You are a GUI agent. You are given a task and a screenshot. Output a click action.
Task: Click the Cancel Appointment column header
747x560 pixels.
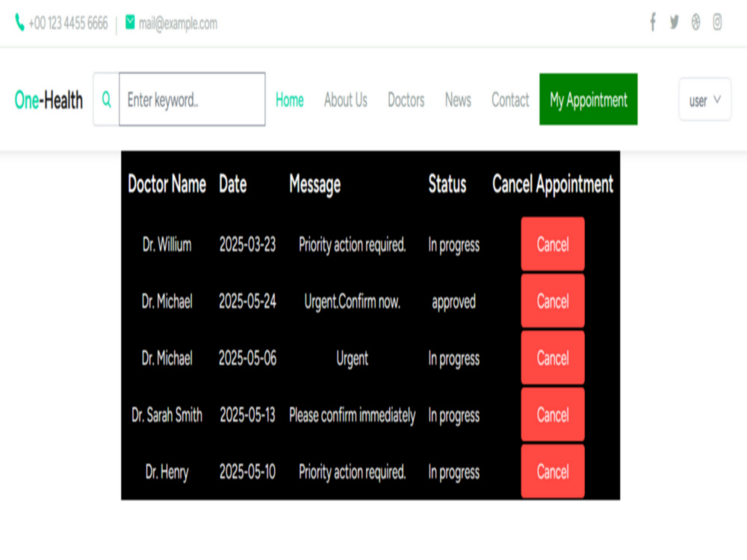tap(553, 184)
